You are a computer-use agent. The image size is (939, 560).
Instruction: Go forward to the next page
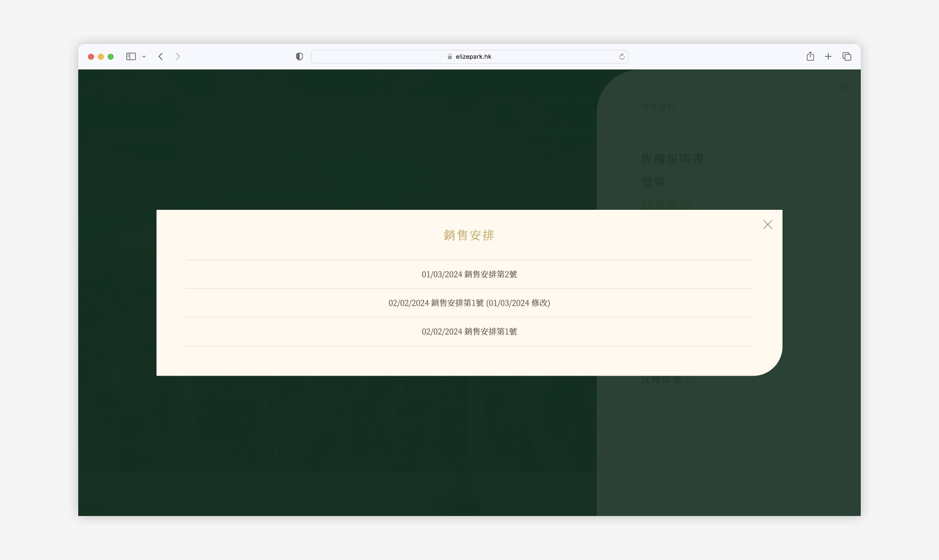coord(178,57)
